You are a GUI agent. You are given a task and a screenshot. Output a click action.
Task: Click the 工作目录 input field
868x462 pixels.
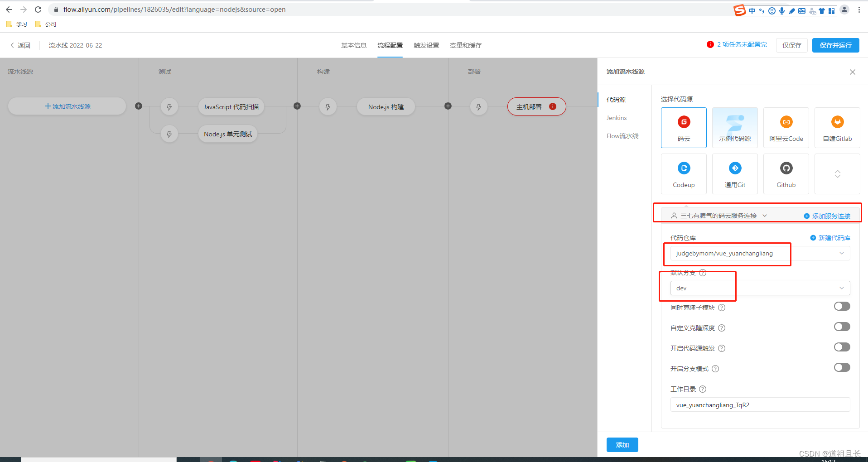click(760, 404)
